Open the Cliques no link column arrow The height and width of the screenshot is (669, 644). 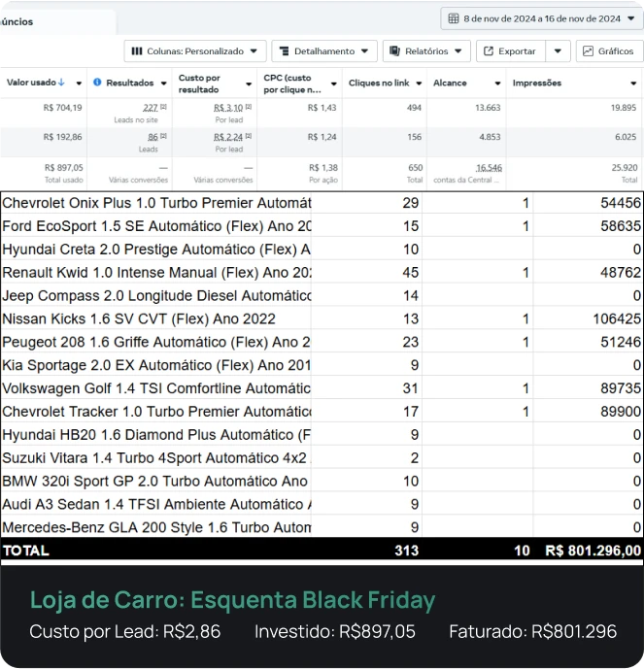tap(418, 84)
